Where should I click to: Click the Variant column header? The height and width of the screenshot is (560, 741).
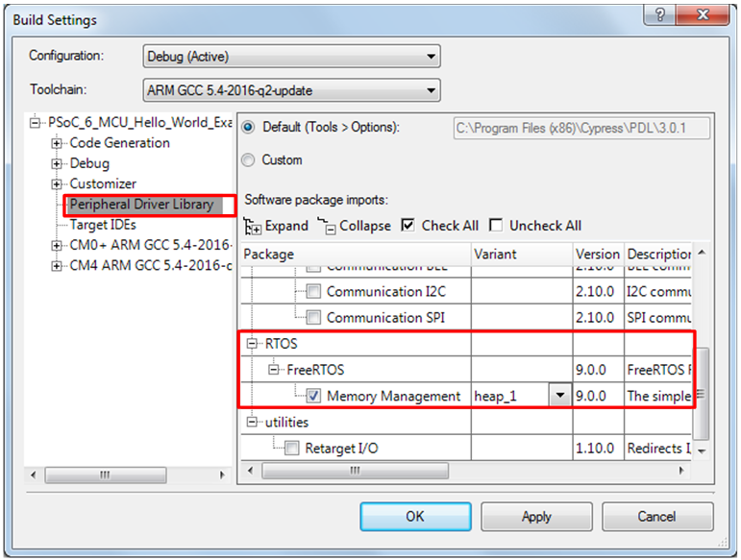[522, 254]
